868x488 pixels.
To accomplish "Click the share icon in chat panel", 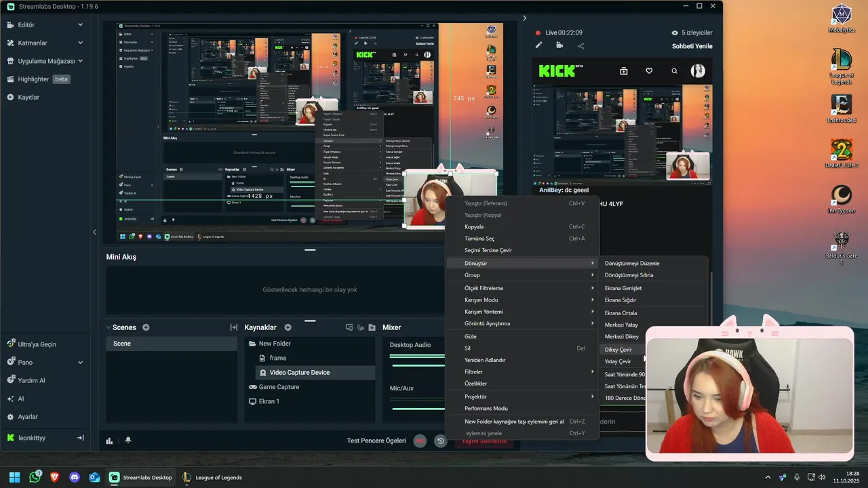I will 580,45.
